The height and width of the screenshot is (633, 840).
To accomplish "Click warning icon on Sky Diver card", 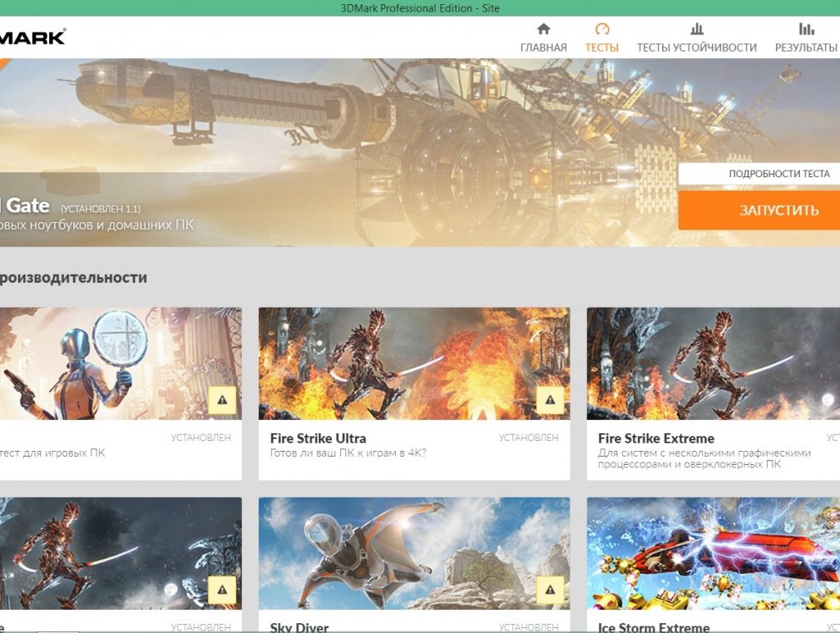I will pos(551,590).
